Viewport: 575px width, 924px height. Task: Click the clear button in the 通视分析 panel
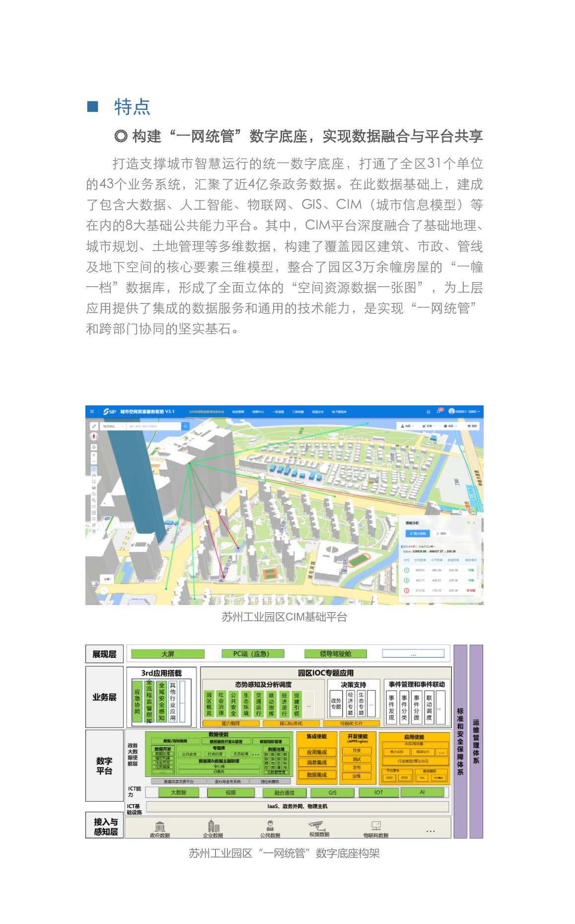tap(441, 533)
